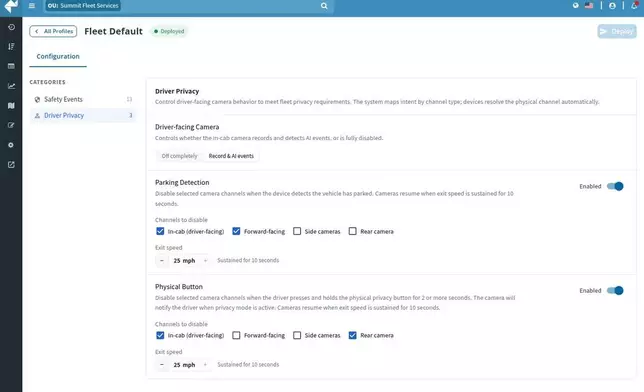Decrease Parking Detection exit speed
Viewport: 644px width, 392px height.
(x=162, y=261)
